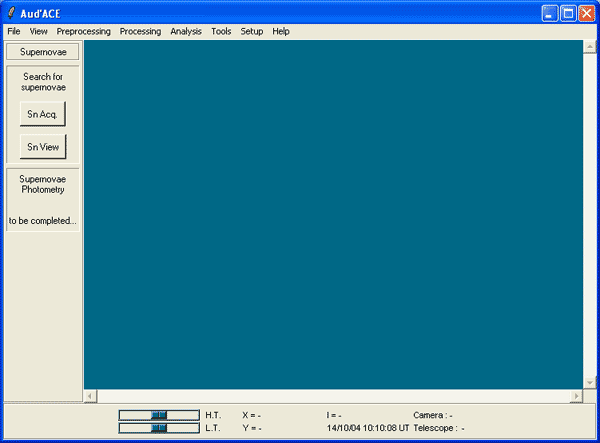Open the Setup menu
The height and width of the screenshot is (443, 600).
pyautogui.click(x=252, y=31)
